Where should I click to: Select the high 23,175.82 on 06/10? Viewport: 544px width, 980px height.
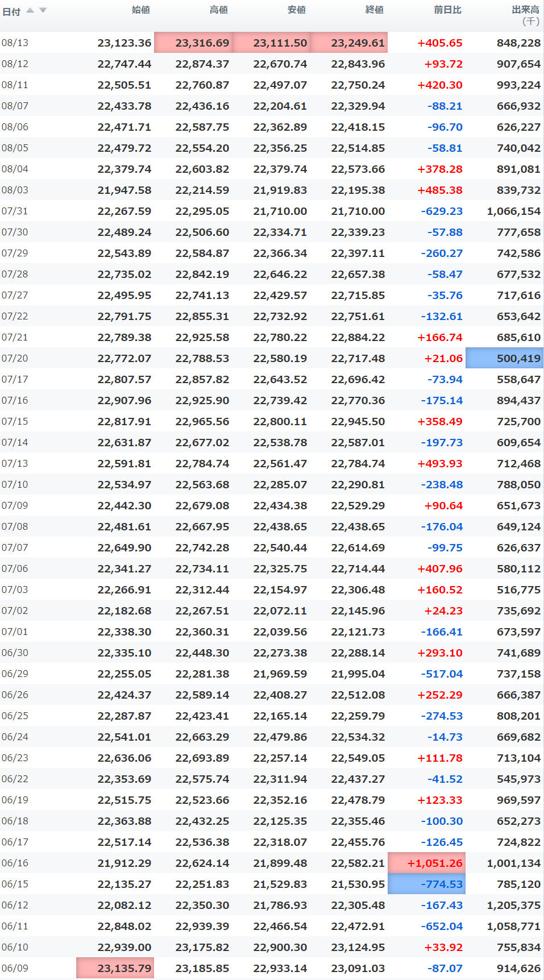click(202, 947)
